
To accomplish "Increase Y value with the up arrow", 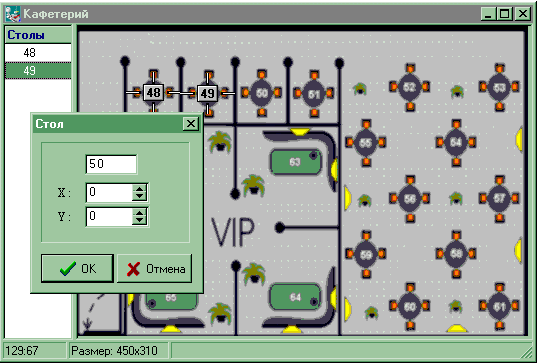I will [x=139, y=212].
